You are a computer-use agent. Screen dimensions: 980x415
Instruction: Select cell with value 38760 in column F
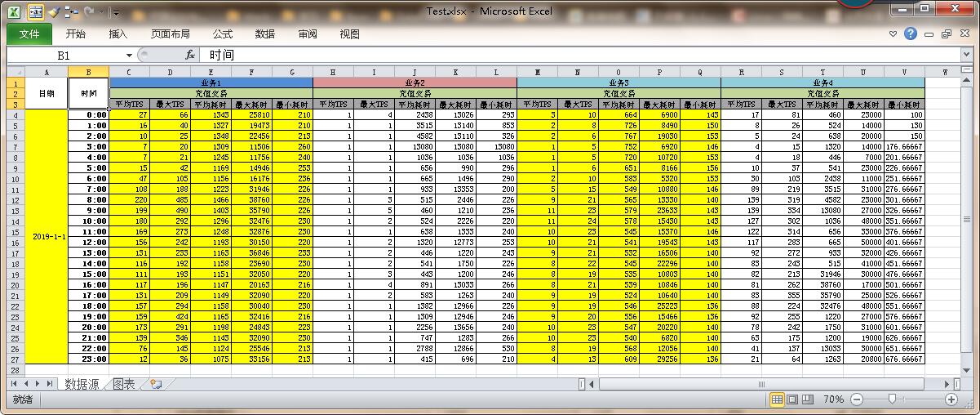tap(251, 200)
